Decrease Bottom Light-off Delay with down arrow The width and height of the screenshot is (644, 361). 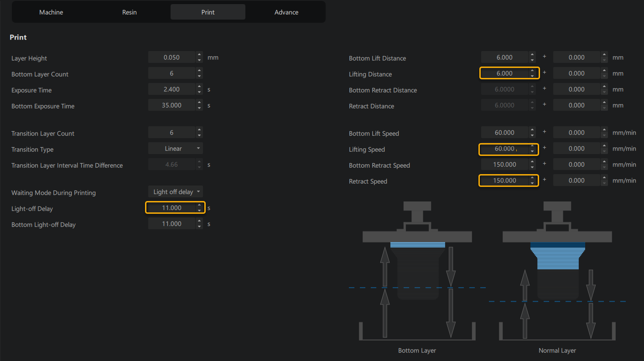199,227
